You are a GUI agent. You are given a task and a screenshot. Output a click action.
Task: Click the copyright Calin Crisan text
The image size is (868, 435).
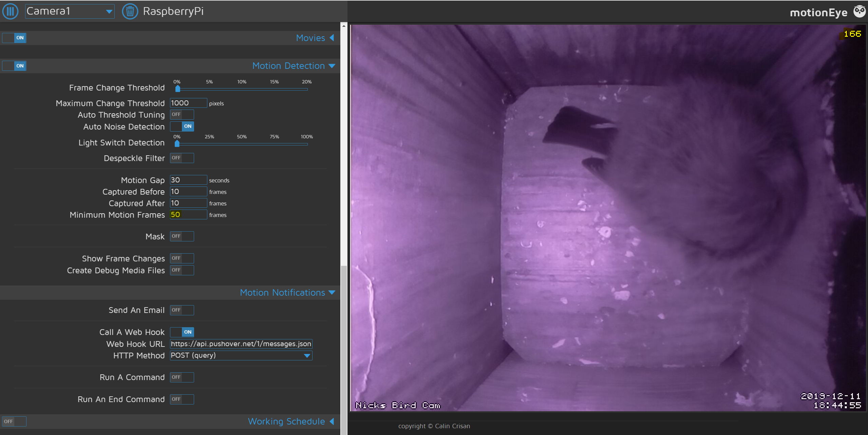click(434, 426)
